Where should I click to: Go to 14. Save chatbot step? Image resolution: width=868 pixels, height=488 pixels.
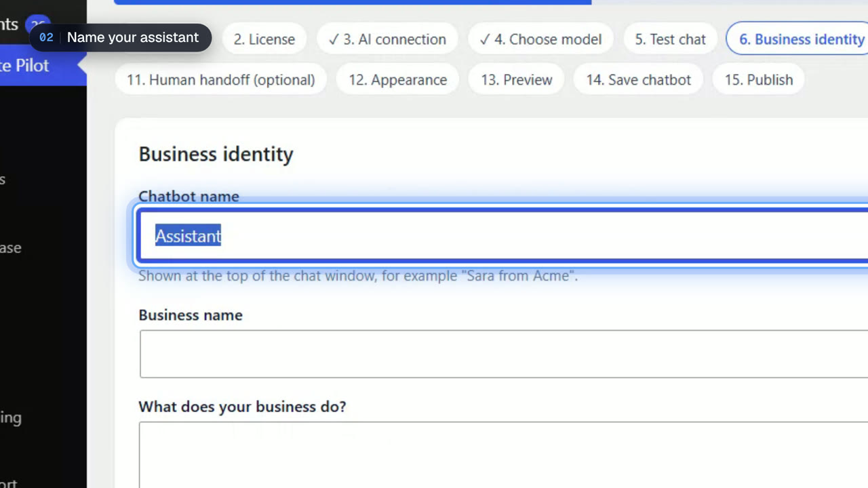coord(639,80)
